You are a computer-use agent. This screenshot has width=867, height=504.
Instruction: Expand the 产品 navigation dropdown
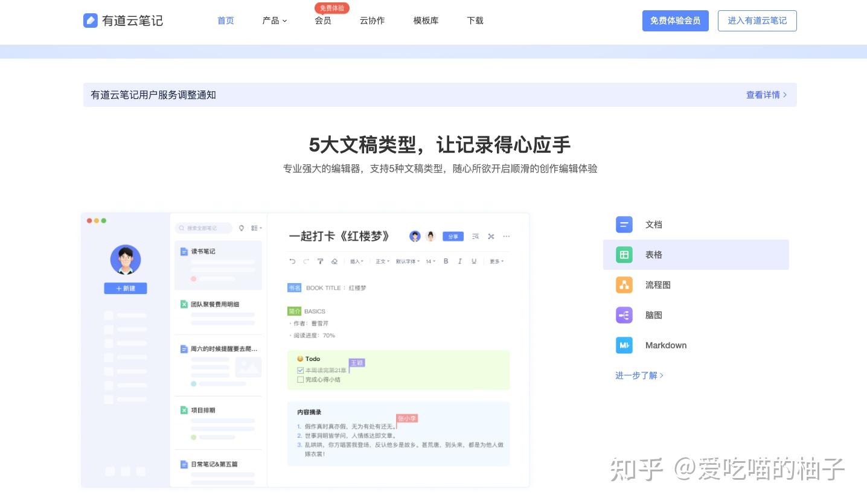pos(275,21)
